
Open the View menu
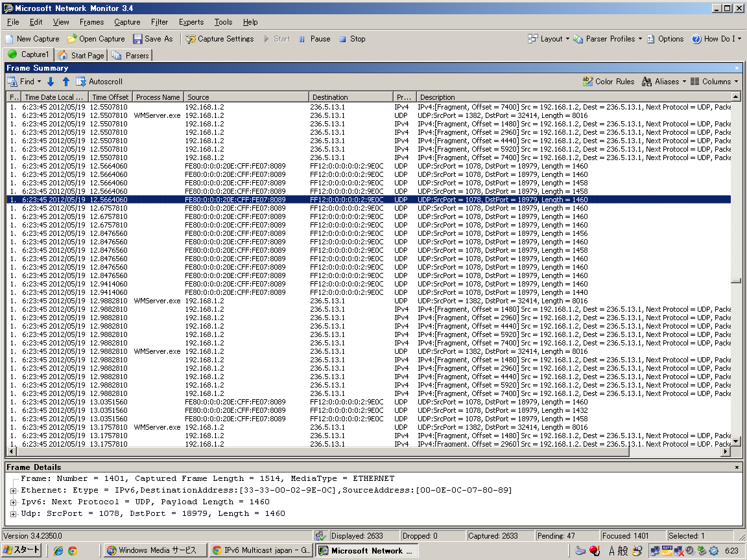[x=61, y=22]
